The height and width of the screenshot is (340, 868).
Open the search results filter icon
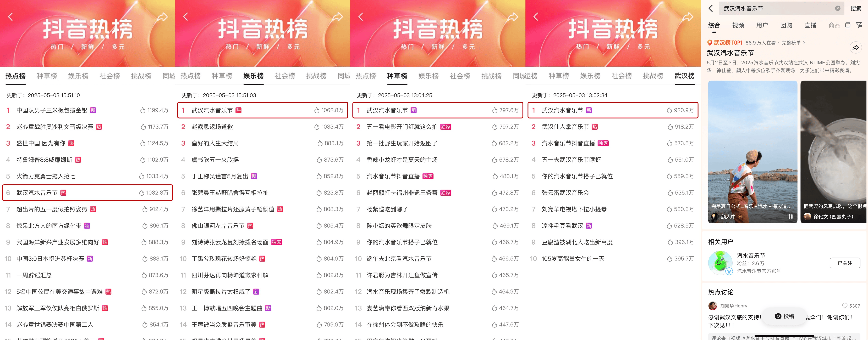(859, 25)
